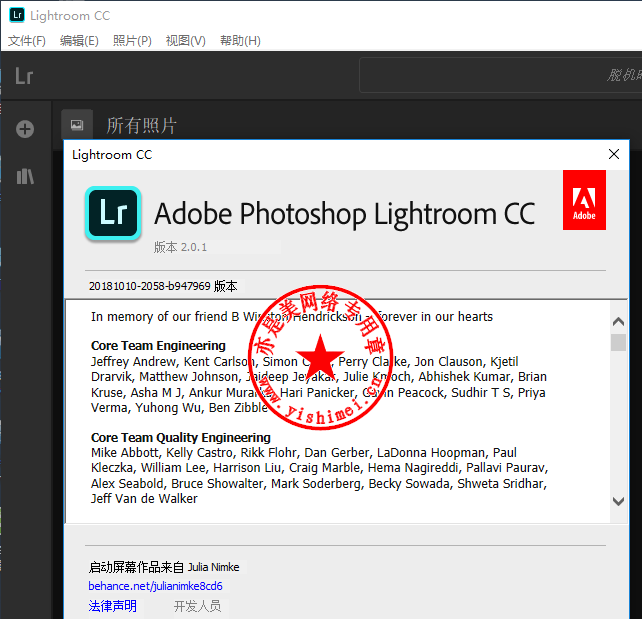
Task: Click the teal Lr logo in dialog
Action: [113, 213]
